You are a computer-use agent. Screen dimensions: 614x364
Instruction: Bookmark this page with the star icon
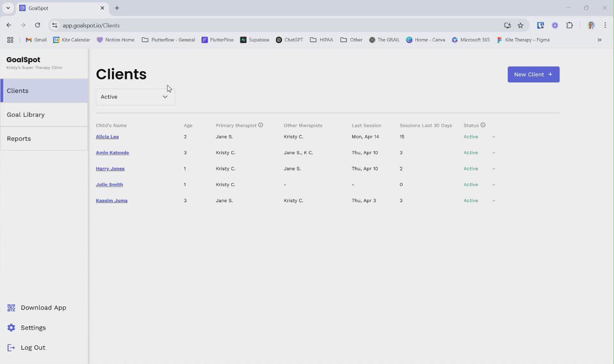pos(520,25)
